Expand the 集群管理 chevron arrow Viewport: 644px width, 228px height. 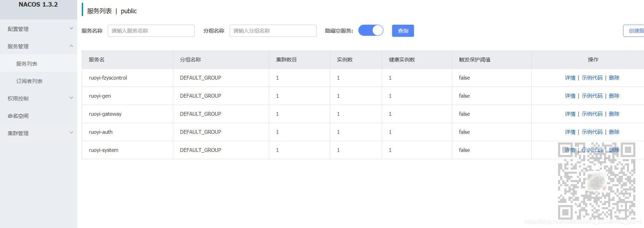[x=71, y=133]
